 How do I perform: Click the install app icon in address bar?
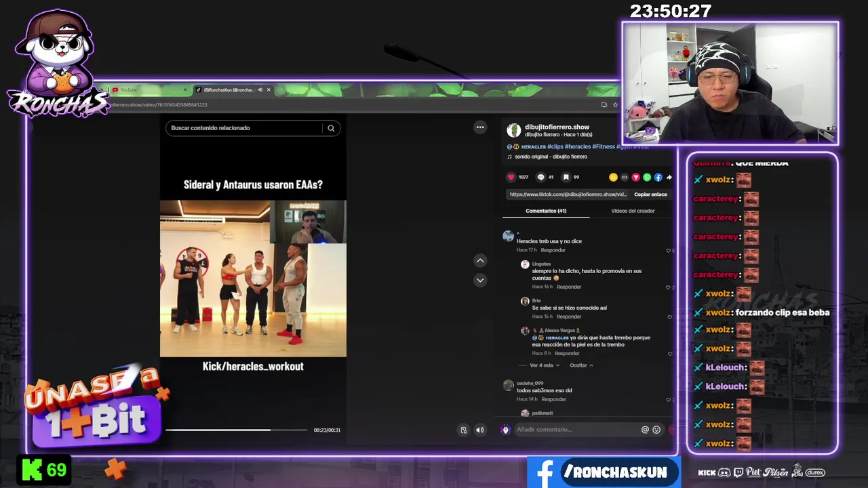click(x=604, y=104)
